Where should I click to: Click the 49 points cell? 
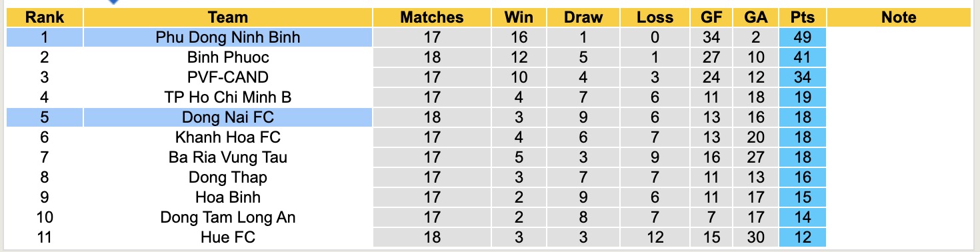(802, 37)
